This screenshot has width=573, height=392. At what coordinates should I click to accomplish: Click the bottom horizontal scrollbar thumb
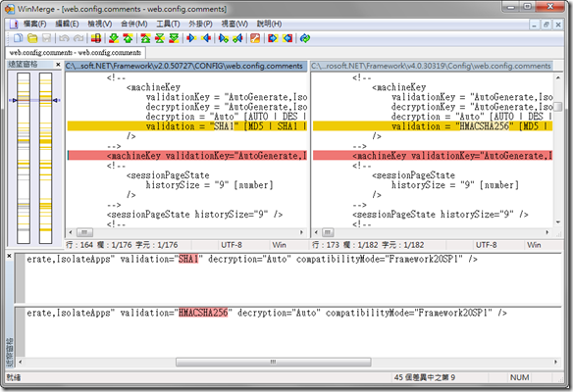(x=274, y=362)
